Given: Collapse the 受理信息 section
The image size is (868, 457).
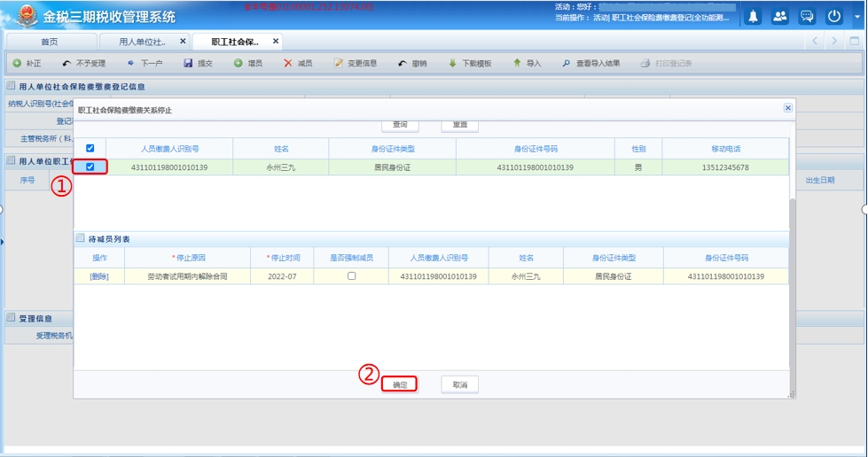Looking at the screenshot, I should point(11,318).
